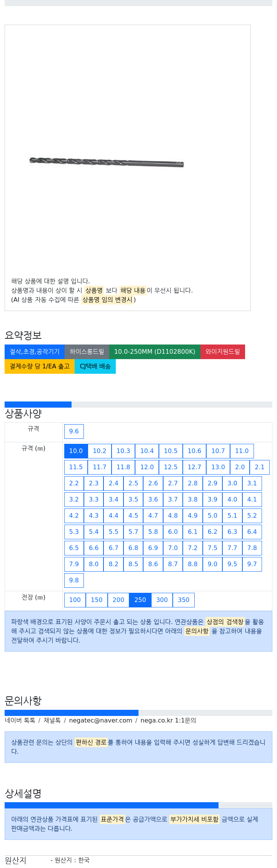Click the yellow 결제수량 당 1/EA 출고 tag
The width and height of the screenshot is (277, 868).
40,366
